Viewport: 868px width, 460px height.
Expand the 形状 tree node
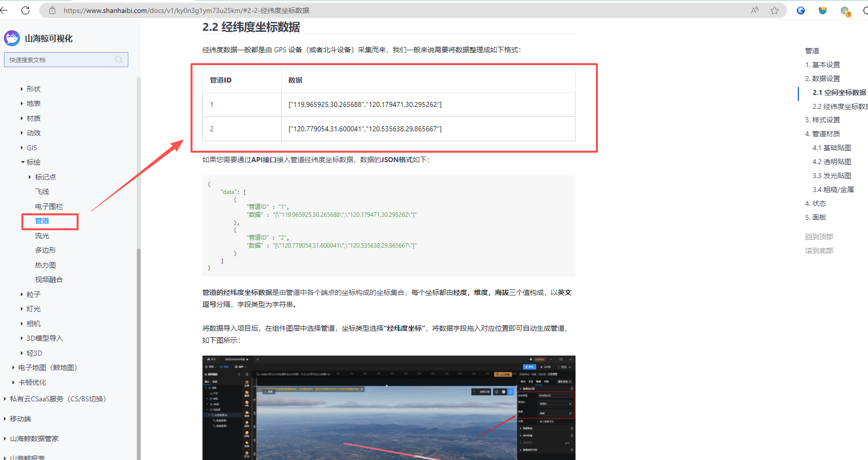coord(22,89)
